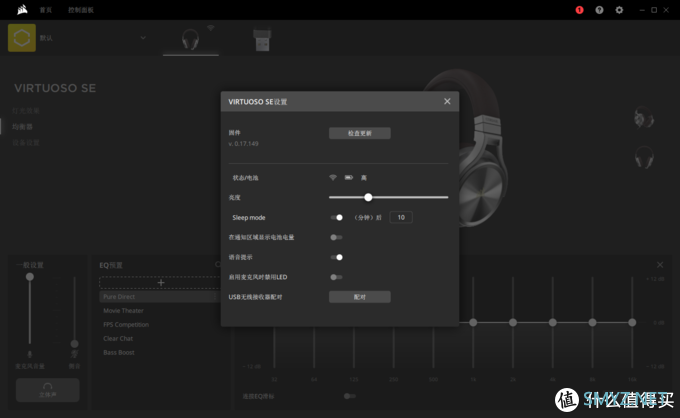Click the microphone icon below volume slider
Image resolution: width=680 pixels, height=418 pixels.
29,355
